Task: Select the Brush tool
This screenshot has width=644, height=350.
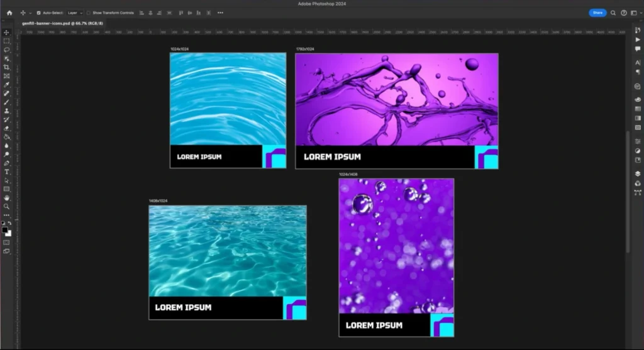Action: [x=6, y=102]
